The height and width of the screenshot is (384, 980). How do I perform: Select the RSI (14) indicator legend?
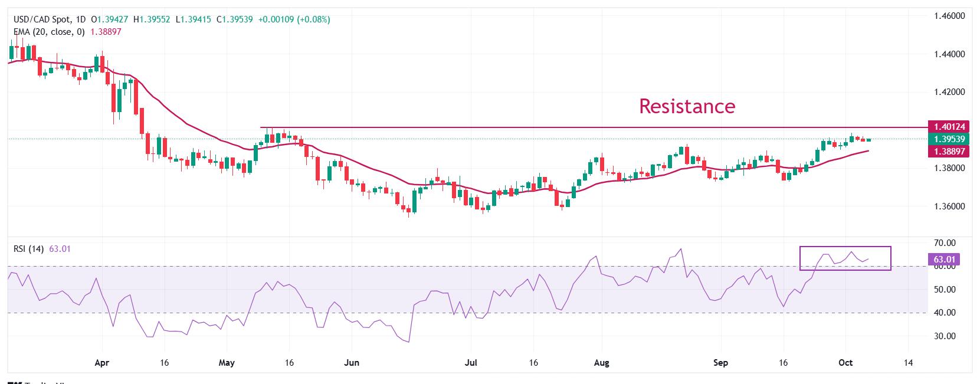coord(28,249)
